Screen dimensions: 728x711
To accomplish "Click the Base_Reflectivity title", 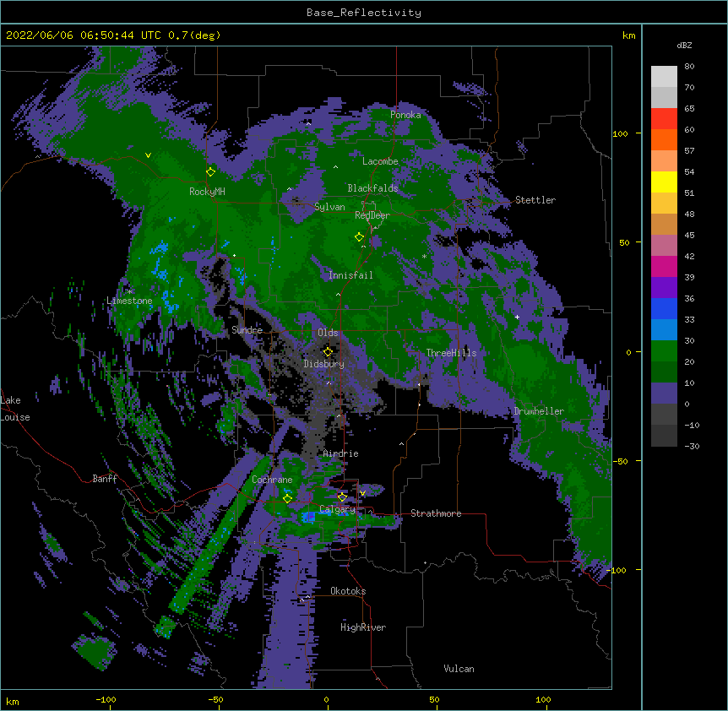I will (363, 13).
